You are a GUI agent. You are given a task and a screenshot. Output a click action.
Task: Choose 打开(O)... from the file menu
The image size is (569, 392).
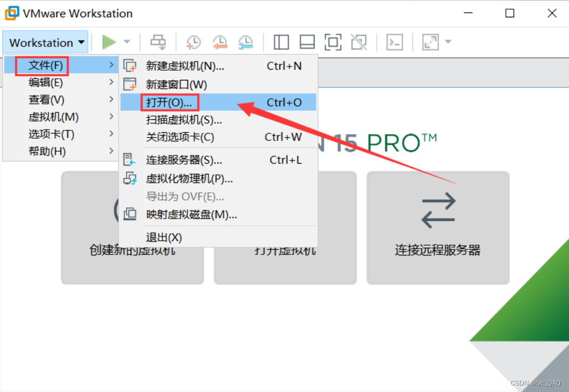pos(219,103)
